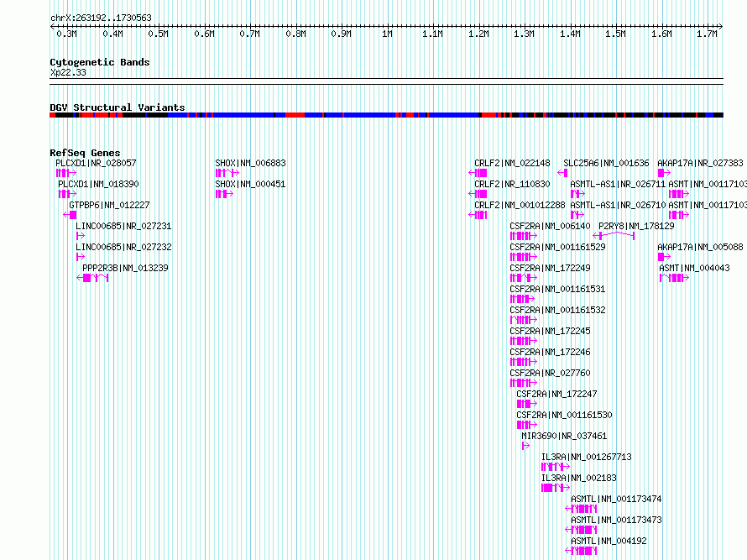Click the MIR3690 gene glyph
Screen dimensions: 747x560
[525, 446]
